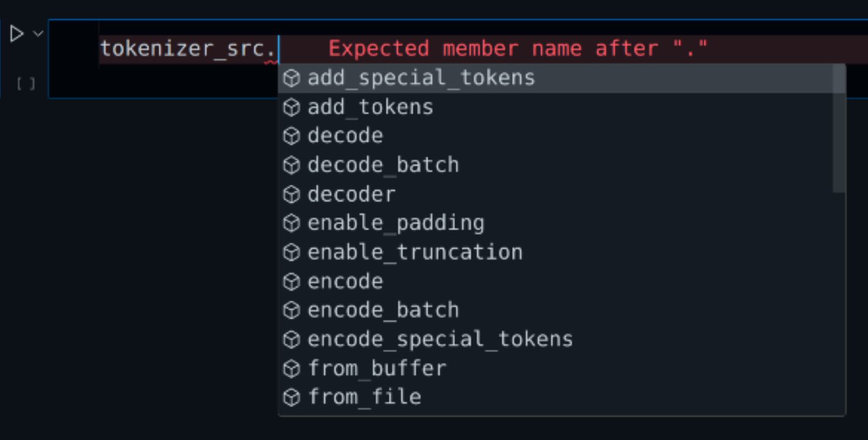Click the method icon next to decoder
This screenshot has width=868, height=440.
291,194
